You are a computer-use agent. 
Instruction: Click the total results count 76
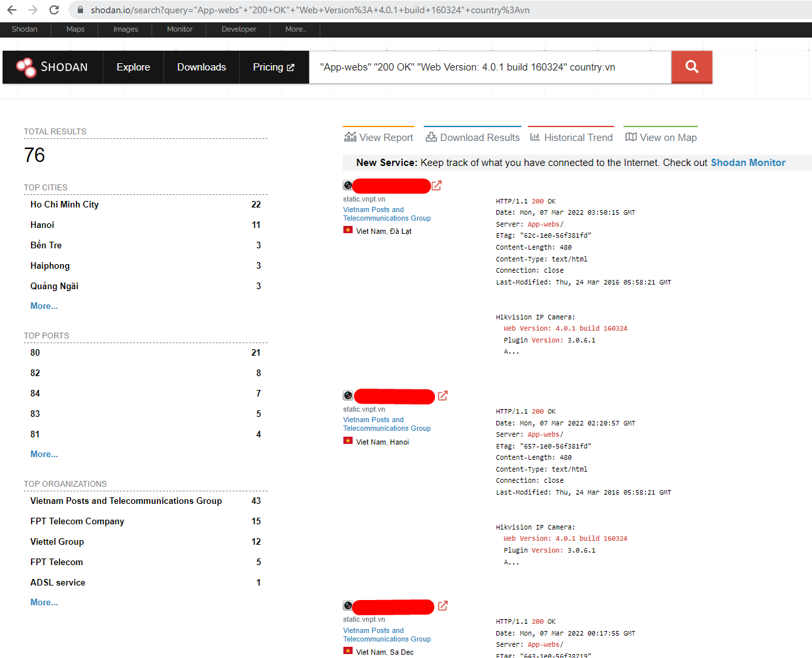click(34, 155)
